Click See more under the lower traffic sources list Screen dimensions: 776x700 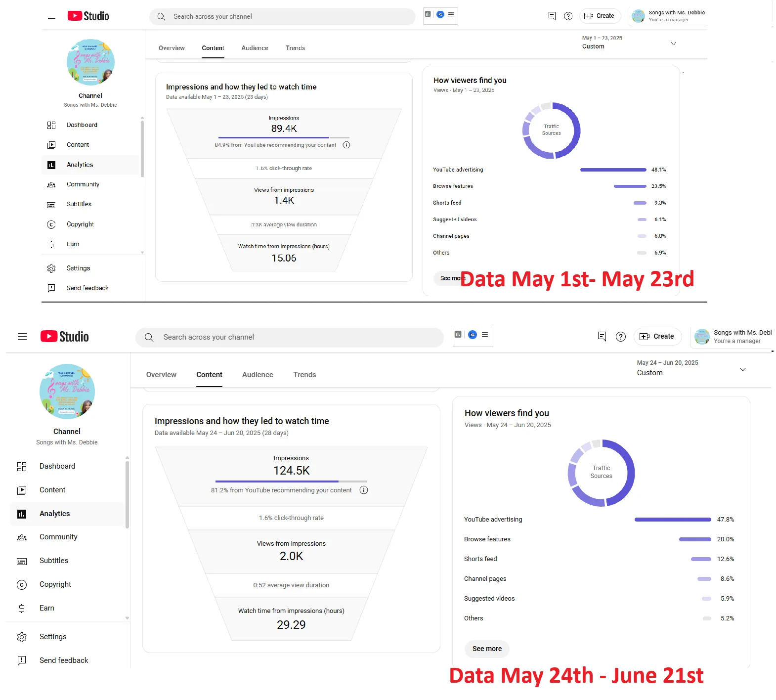point(487,649)
